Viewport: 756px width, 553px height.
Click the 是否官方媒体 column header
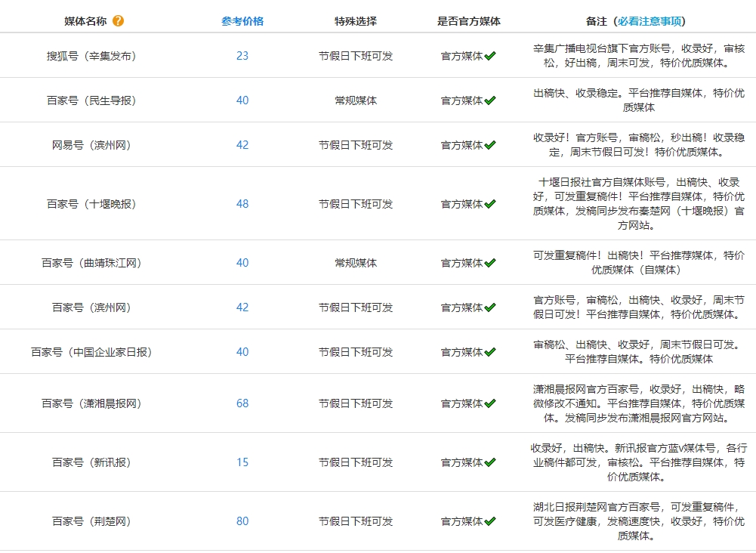tap(469, 21)
